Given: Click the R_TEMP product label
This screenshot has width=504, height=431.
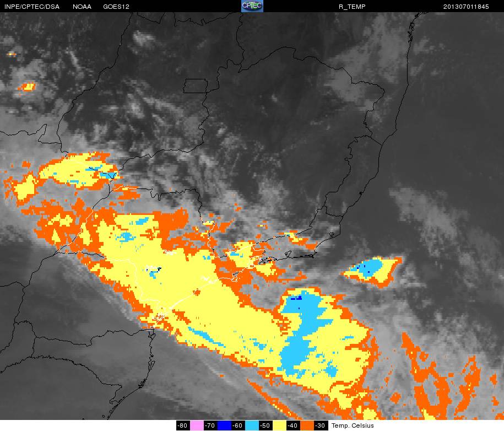Looking at the screenshot, I should pyautogui.click(x=352, y=7).
